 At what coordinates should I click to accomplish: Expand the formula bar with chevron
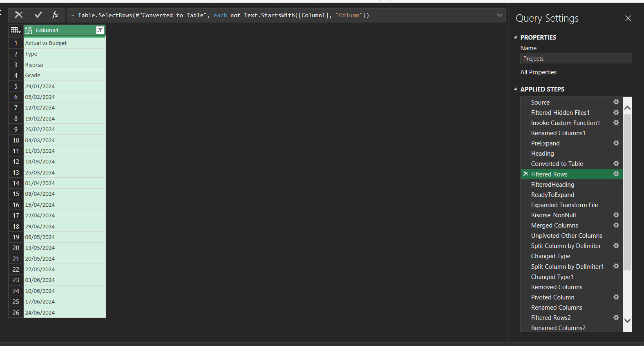pyautogui.click(x=499, y=15)
